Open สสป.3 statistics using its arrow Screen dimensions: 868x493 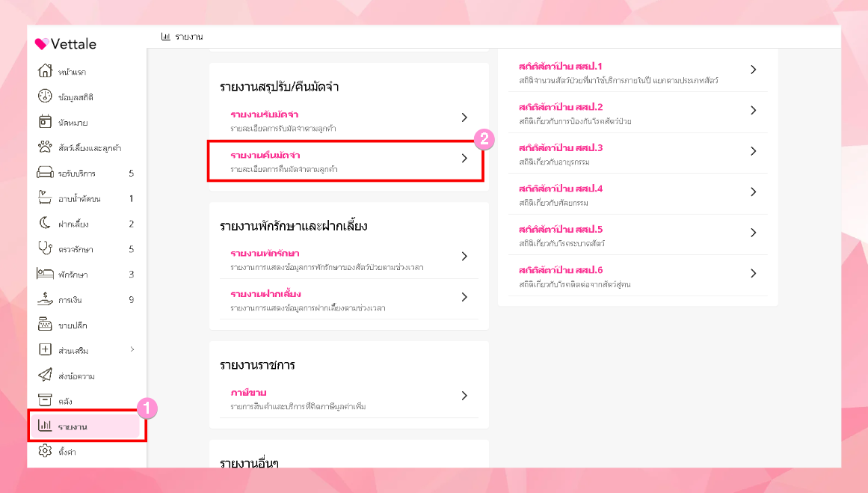click(754, 151)
